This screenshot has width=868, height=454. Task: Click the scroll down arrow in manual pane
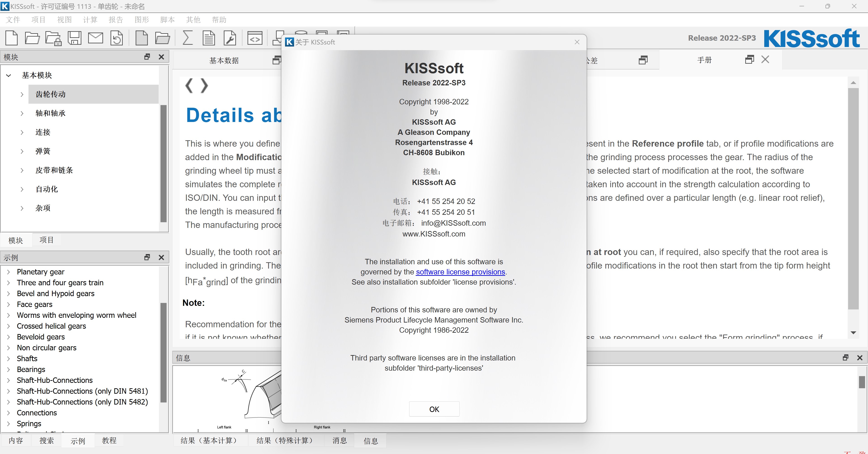point(853,332)
